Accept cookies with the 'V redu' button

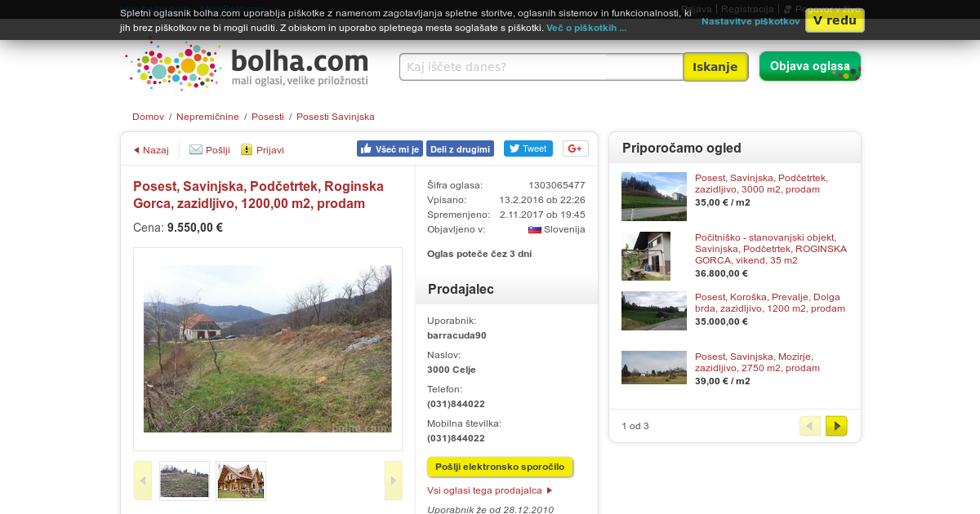click(835, 20)
